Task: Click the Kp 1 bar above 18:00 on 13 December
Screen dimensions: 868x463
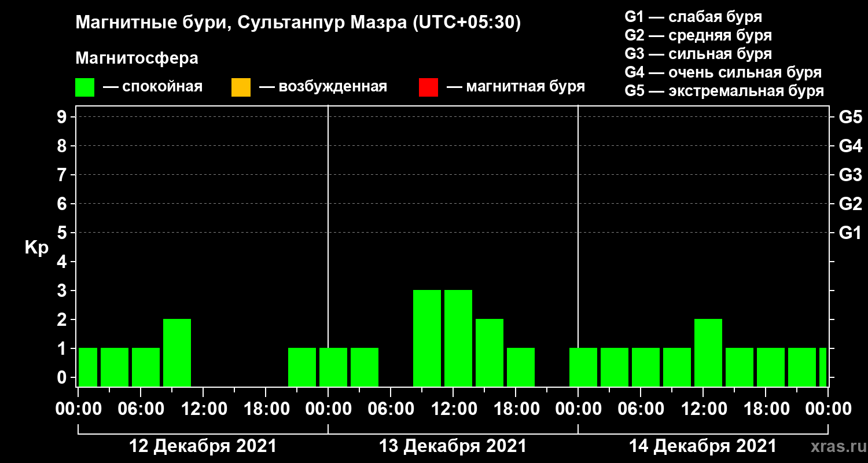Action: pyautogui.click(x=521, y=367)
